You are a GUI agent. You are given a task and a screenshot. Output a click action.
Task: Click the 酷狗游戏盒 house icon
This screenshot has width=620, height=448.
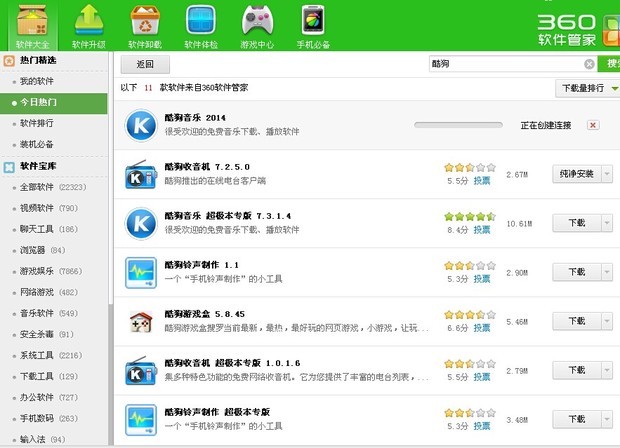click(141, 322)
